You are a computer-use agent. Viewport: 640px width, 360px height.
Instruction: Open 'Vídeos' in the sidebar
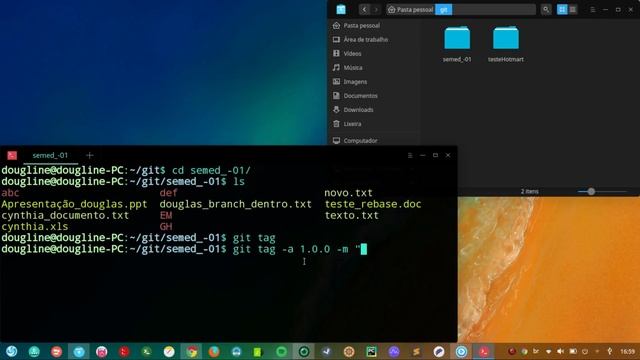click(x=352, y=53)
